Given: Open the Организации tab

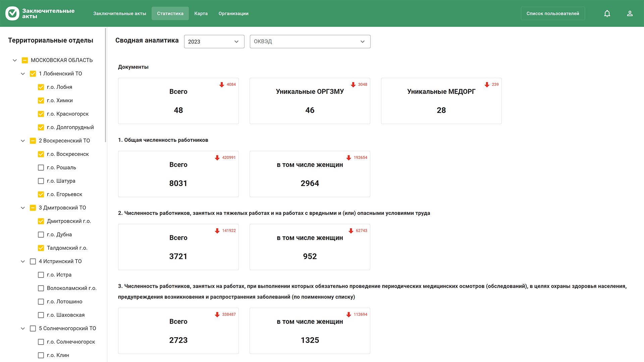Looking at the screenshot, I should 233,13.
